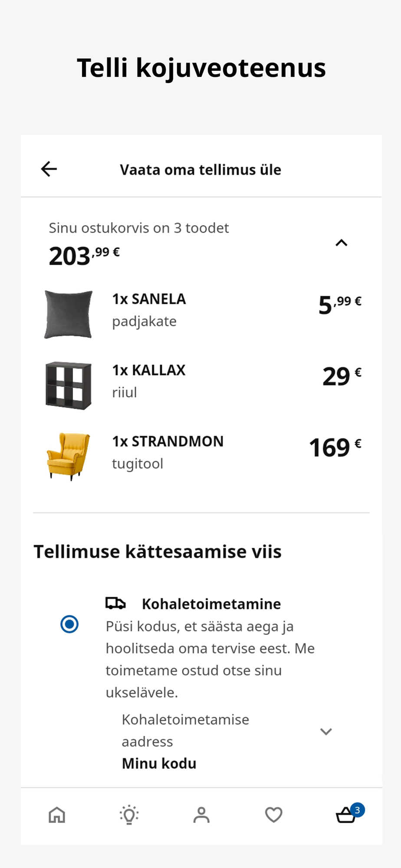
Task: Expand the delivery address dropdown
Action: (x=326, y=731)
